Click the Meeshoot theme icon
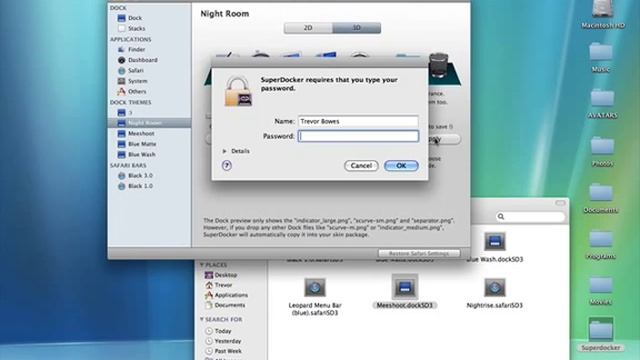Viewport: 640px width, 360px height. click(x=121, y=133)
